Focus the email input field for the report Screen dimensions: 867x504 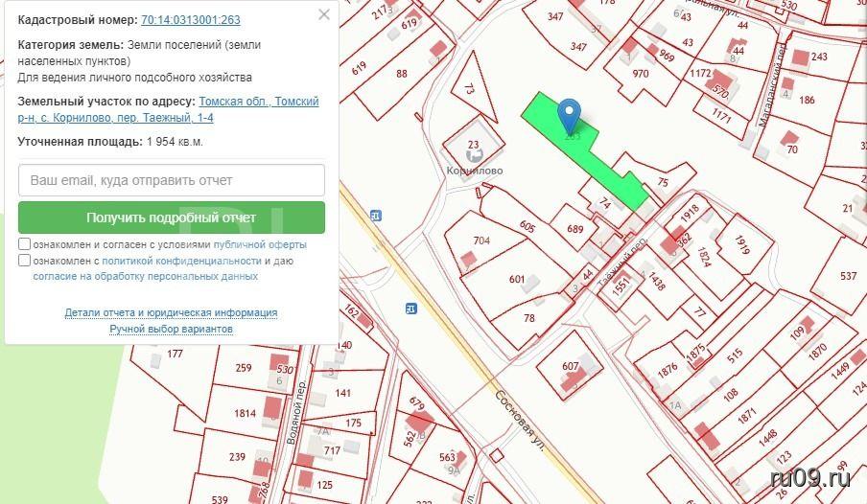click(171, 180)
